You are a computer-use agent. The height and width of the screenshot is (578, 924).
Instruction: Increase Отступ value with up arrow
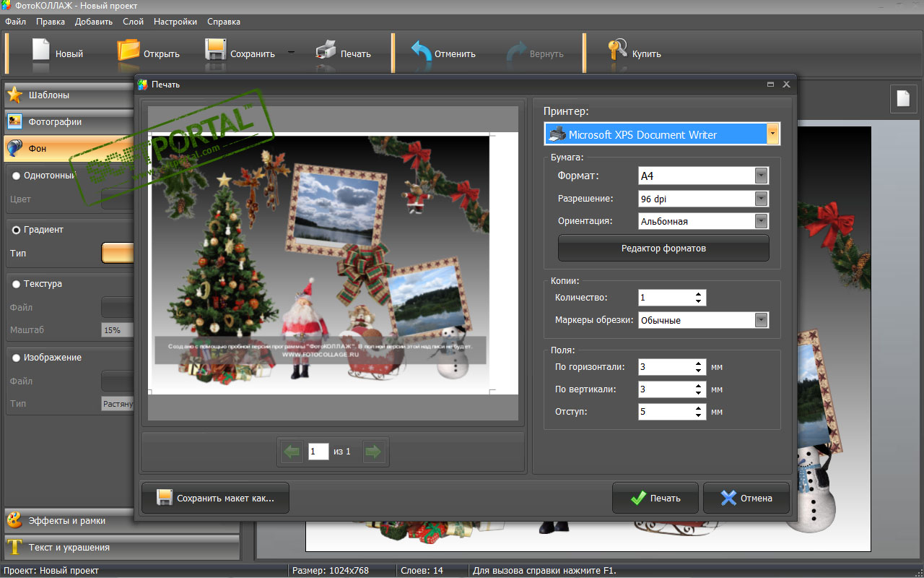pos(699,408)
